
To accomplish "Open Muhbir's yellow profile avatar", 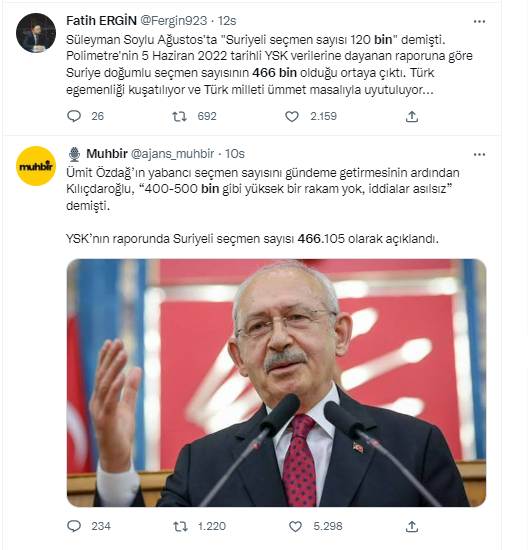I will [36, 166].
